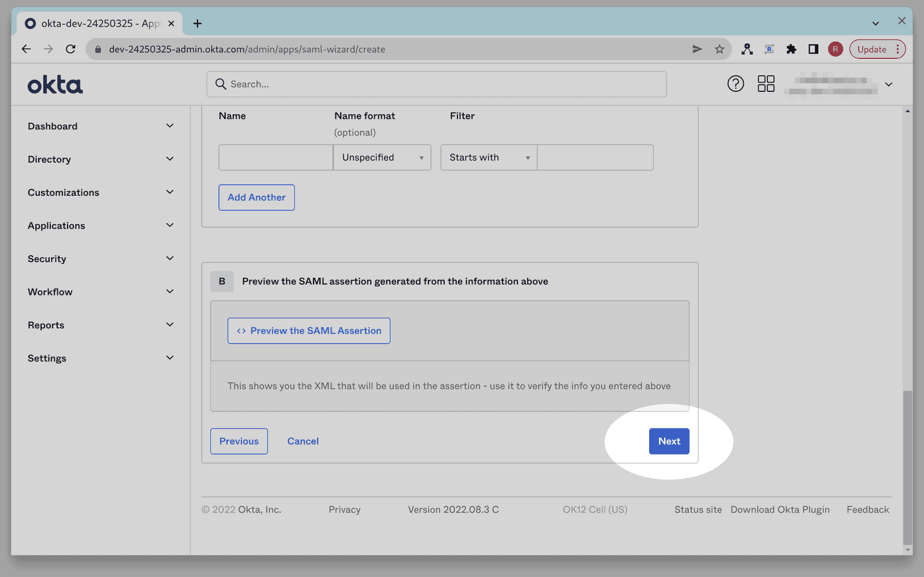The image size is (924, 577).
Task: Click the site lock icon in address bar
Action: [x=98, y=49]
